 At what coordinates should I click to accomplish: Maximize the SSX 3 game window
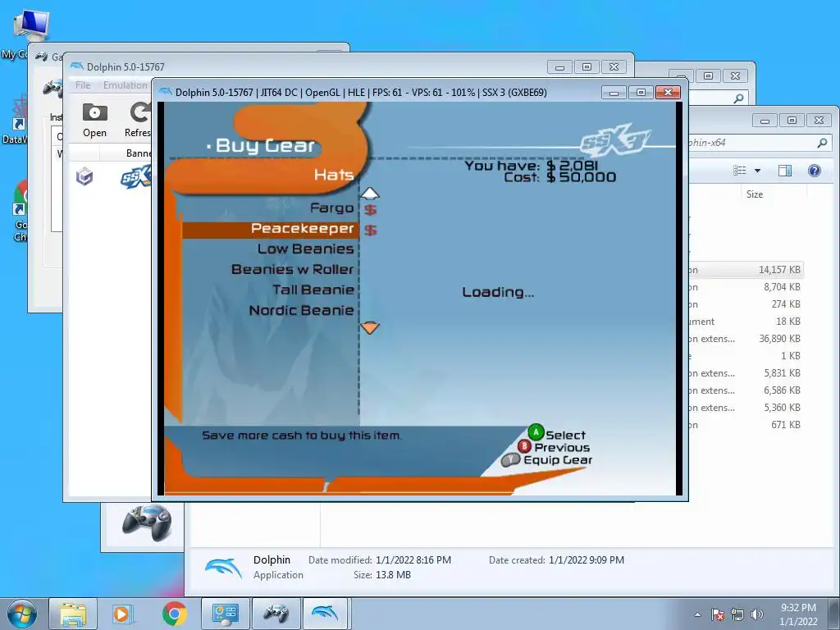641,93
